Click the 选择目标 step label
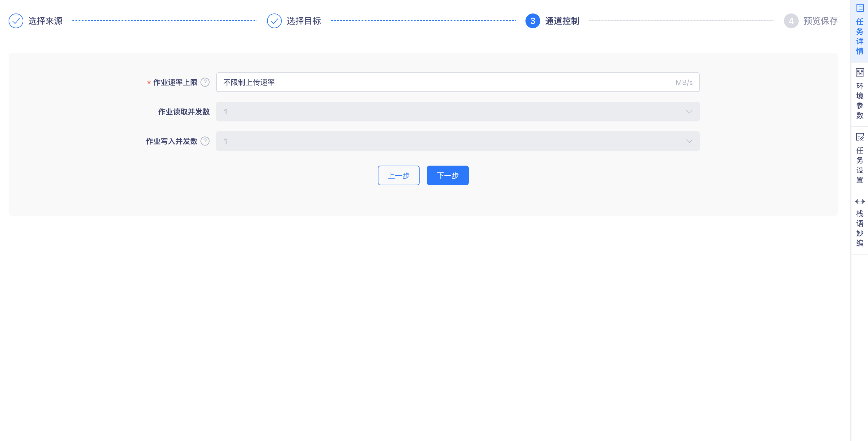 304,21
